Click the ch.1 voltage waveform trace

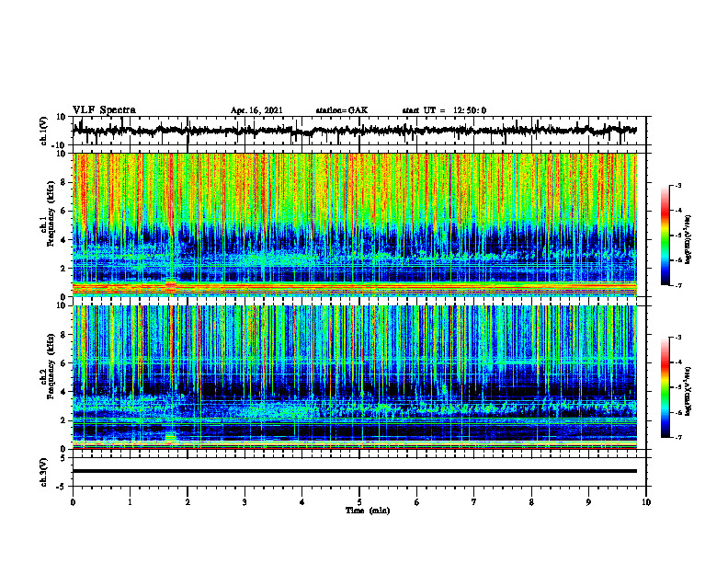tap(355, 131)
